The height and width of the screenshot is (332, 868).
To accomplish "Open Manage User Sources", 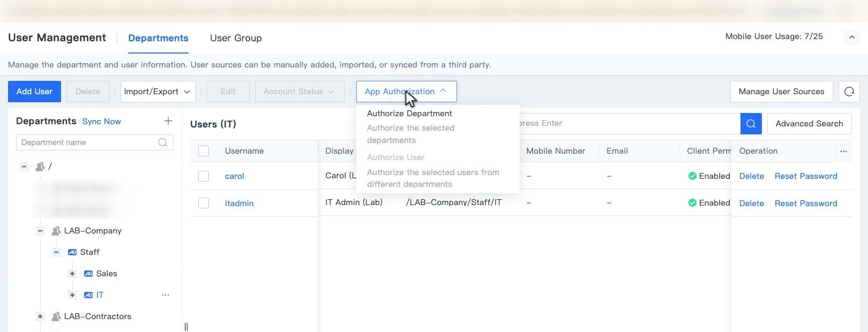I will pos(781,92).
